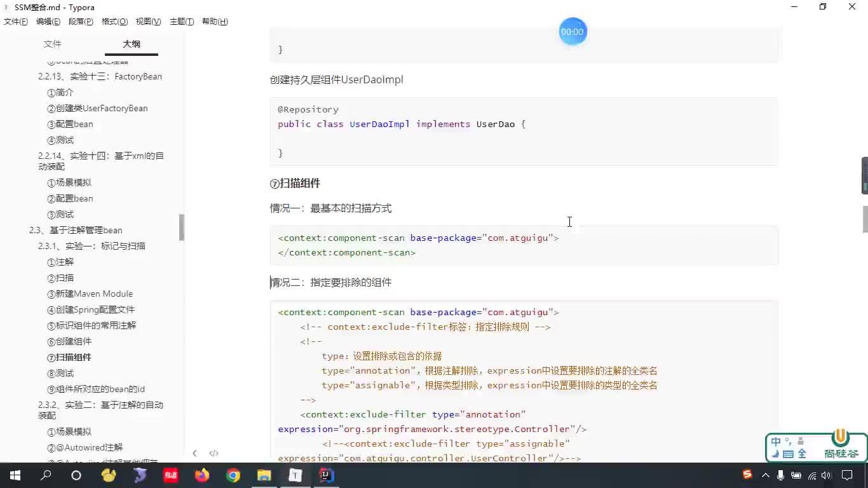
Task: Toggle 中 Chinese/English input mode
Action: pyautogui.click(x=776, y=442)
